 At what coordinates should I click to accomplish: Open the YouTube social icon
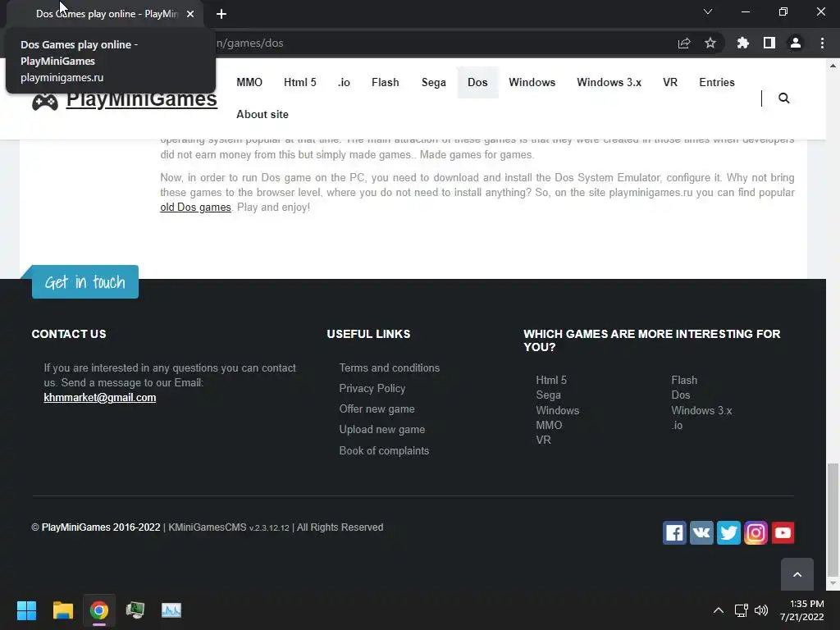(783, 532)
